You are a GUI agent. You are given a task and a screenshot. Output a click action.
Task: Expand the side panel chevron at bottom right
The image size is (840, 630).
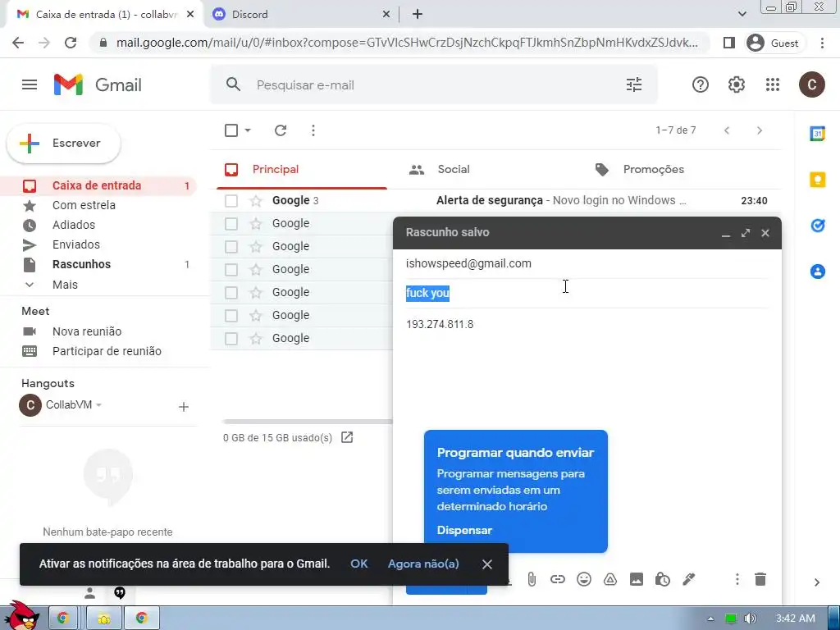(x=817, y=582)
